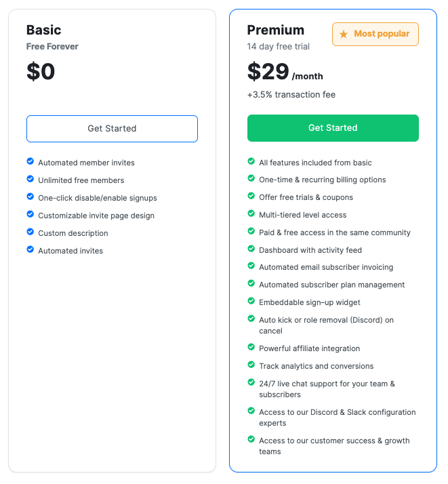The image size is (448, 484).
Task: Click the Most popular badge
Action: coord(375,34)
